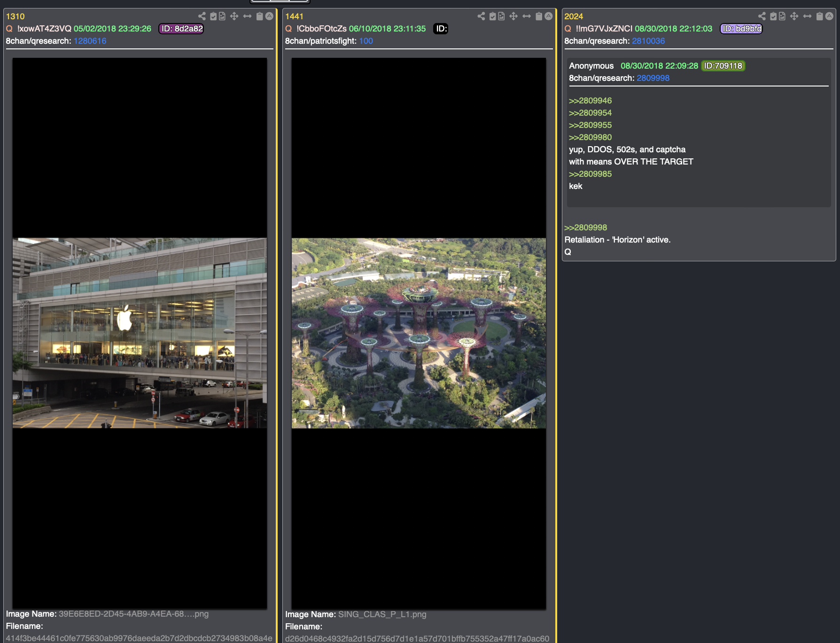840x643 pixels.
Task: Follow the >>2809985 quote reference
Action: coord(590,174)
